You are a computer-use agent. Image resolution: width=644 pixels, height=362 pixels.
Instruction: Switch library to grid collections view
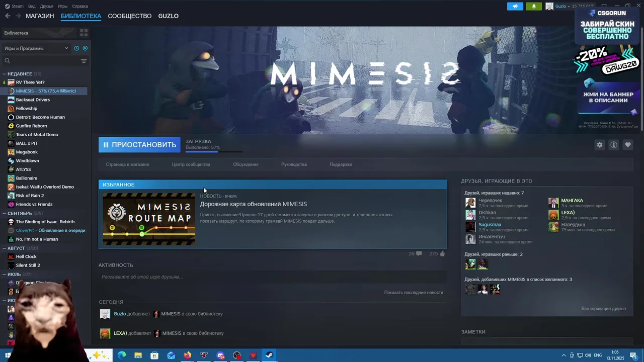(x=84, y=33)
